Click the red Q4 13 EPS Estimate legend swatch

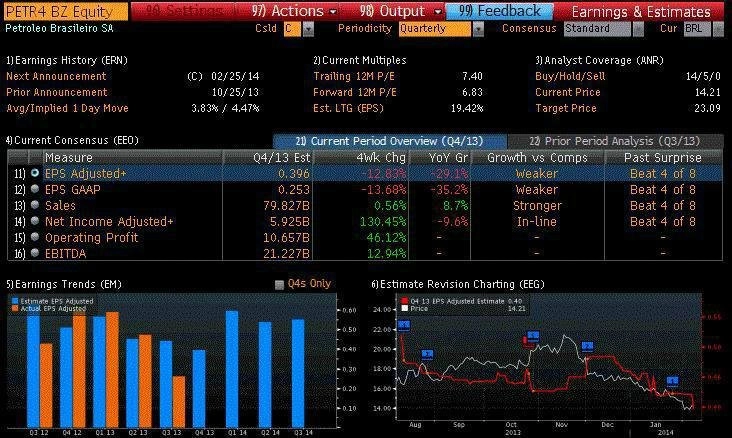(405, 301)
